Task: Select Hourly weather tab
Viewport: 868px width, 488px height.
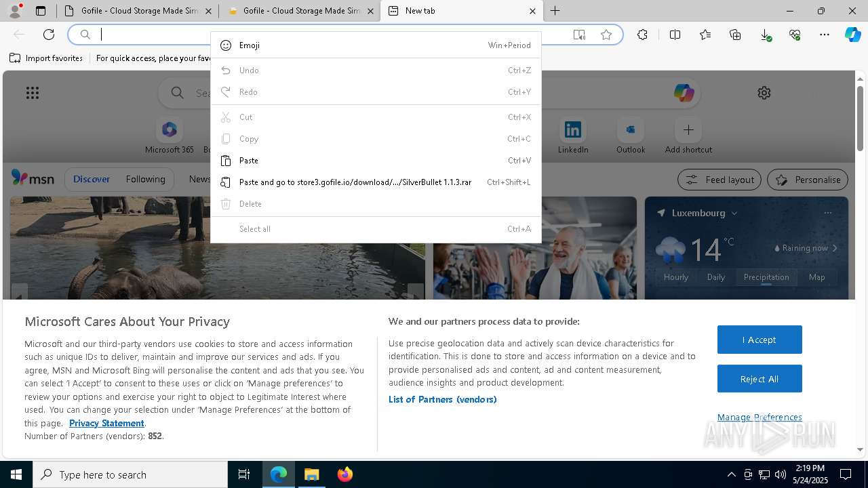Action: point(676,277)
